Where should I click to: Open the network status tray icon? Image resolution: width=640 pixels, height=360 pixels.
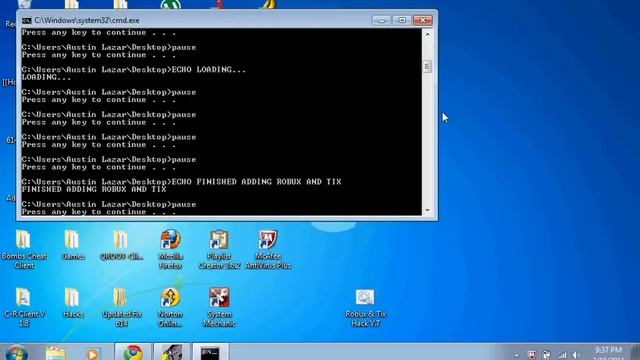562,356
